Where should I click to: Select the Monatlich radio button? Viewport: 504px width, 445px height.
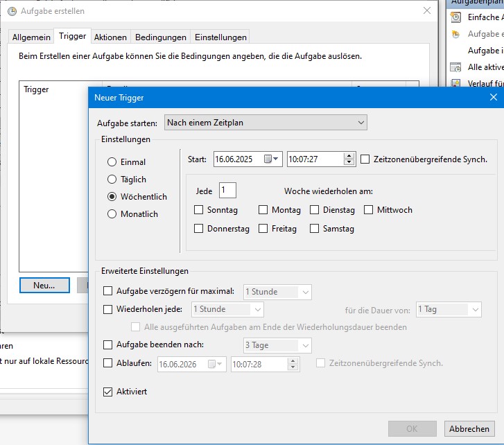112,214
